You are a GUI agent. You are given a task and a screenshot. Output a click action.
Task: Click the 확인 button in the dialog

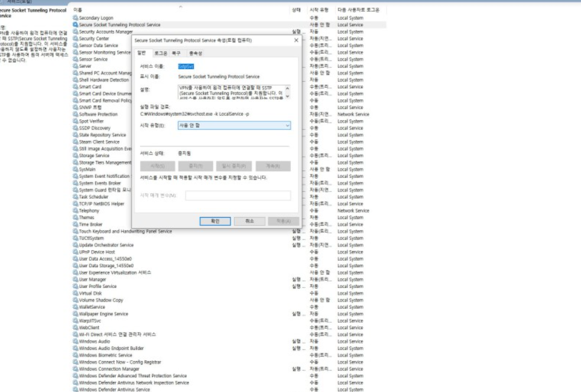point(215,221)
